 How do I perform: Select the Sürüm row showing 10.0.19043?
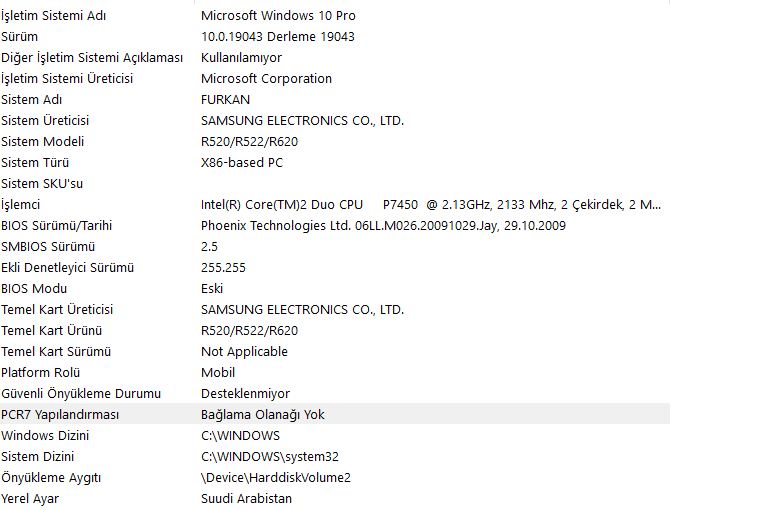[x=335, y=37]
